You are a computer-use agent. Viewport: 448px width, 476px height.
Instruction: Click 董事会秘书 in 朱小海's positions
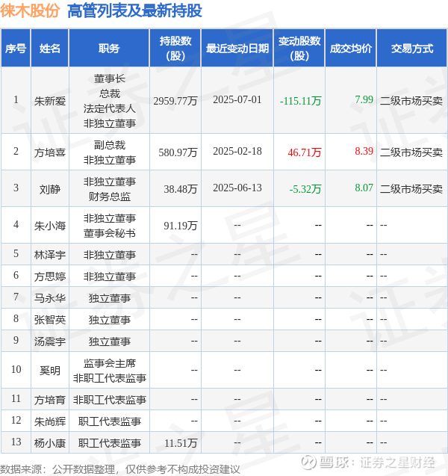coord(110,233)
